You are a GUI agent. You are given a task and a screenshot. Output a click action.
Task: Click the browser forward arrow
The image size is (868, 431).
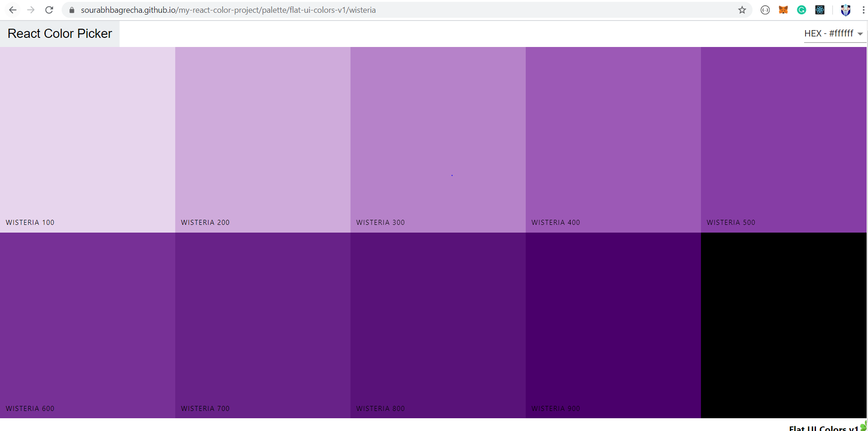pos(31,10)
